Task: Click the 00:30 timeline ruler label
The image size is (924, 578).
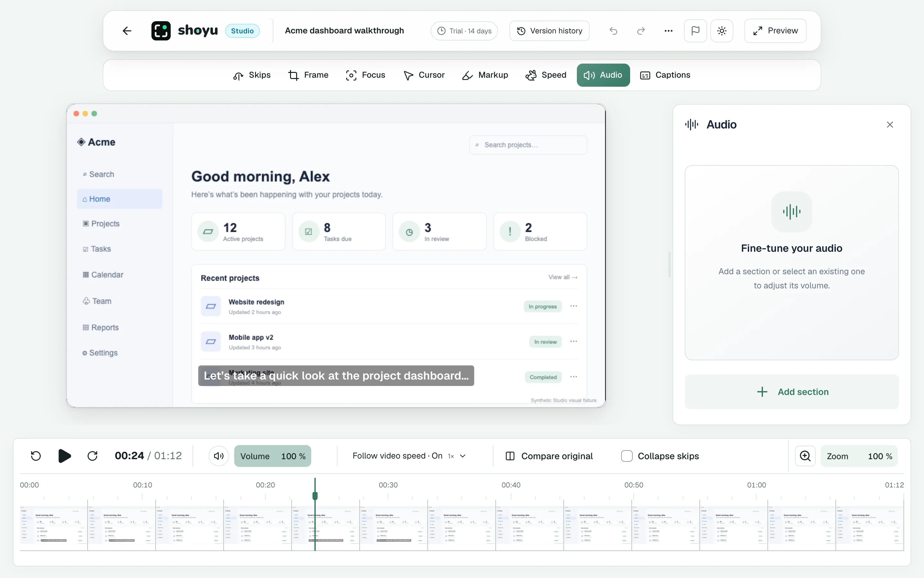Action: [x=388, y=485]
